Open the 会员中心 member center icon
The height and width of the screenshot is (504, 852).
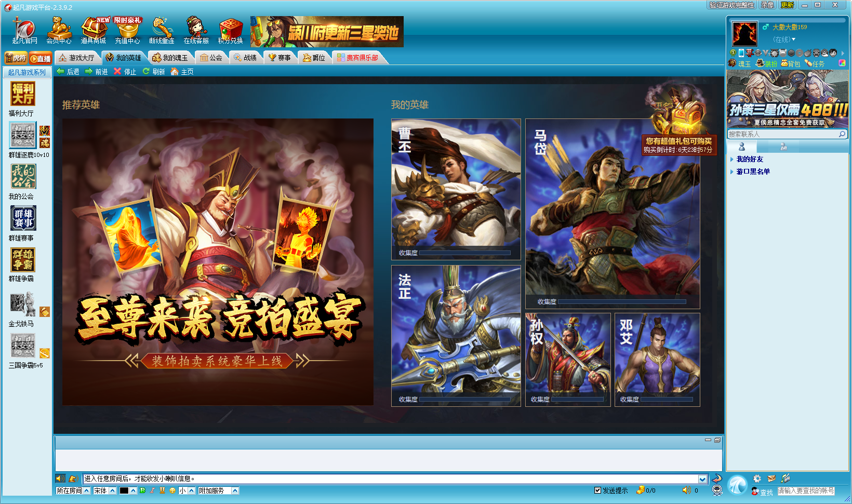(59, 30)
